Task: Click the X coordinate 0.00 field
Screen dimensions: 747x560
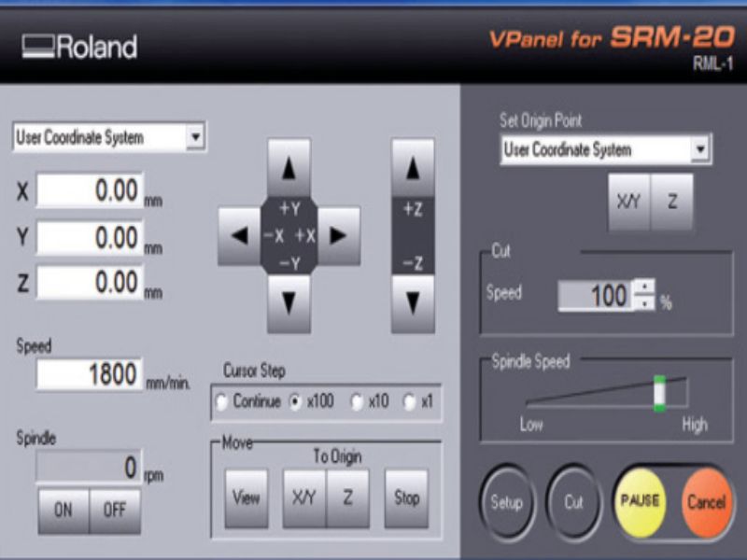Action: [90, 190]
